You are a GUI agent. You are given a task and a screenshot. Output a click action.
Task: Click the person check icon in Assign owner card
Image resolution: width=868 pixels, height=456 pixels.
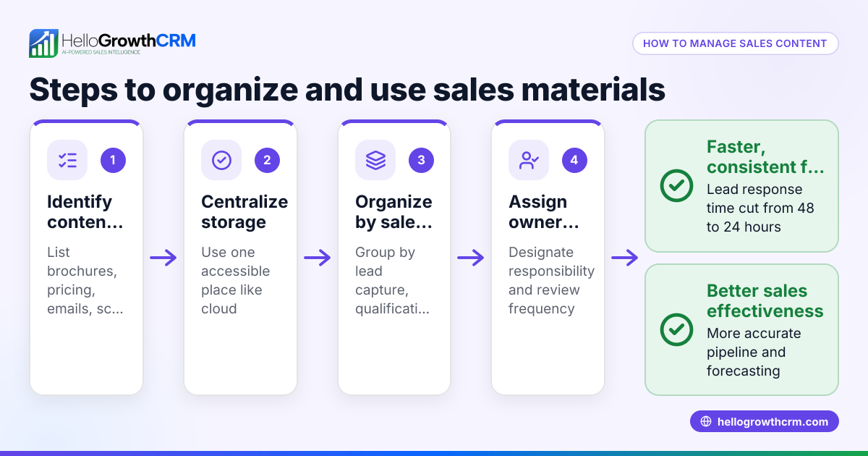coord(529,160)
